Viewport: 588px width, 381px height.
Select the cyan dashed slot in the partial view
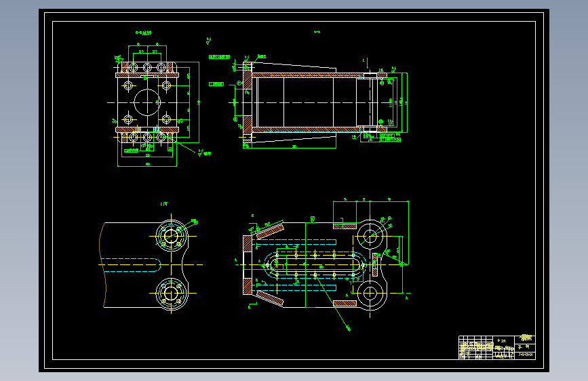tap(130, 265)
